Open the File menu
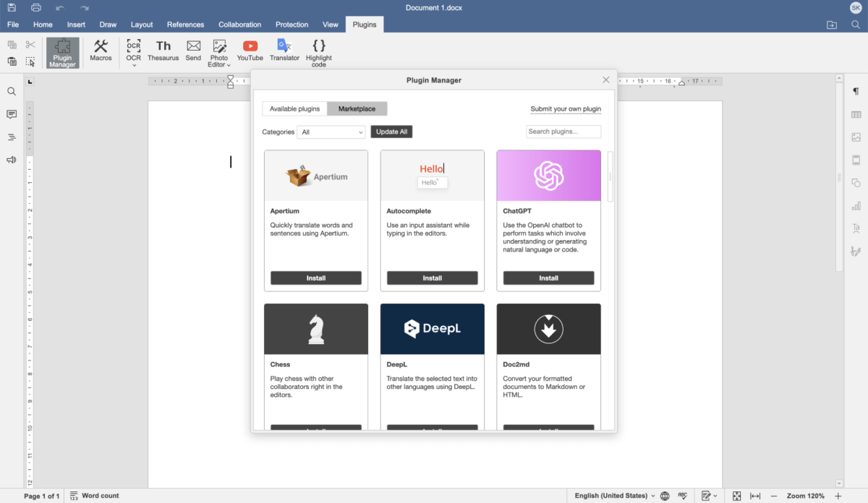868x503 pixels. pyautogui.click(x=13, y=25)
